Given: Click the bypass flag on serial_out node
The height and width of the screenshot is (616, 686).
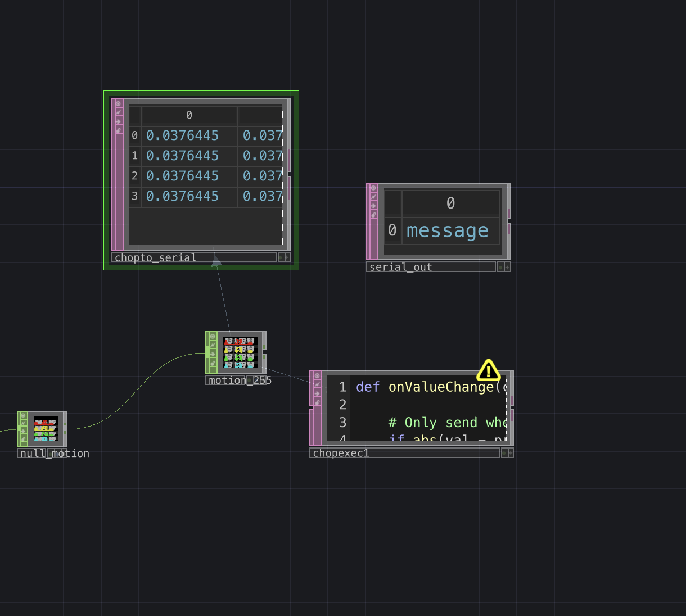Looking at the screenshot, I should tap(373, 196).
